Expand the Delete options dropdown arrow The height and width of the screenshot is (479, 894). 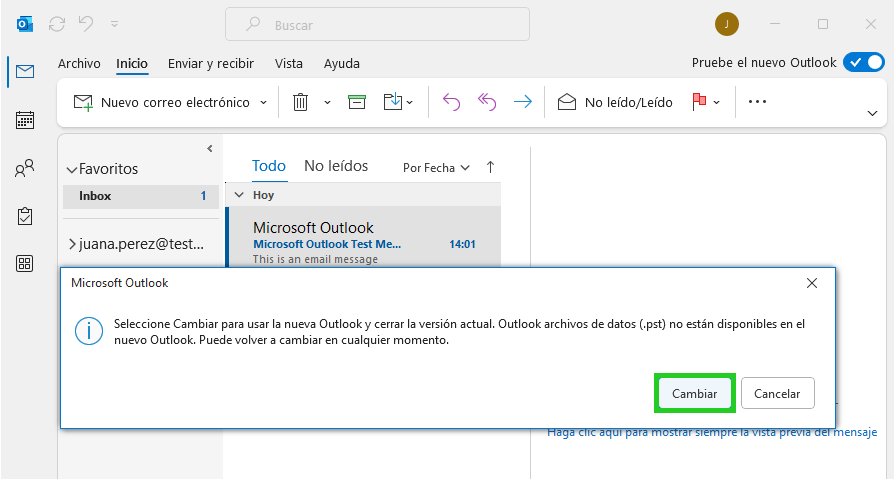(327, 103)
